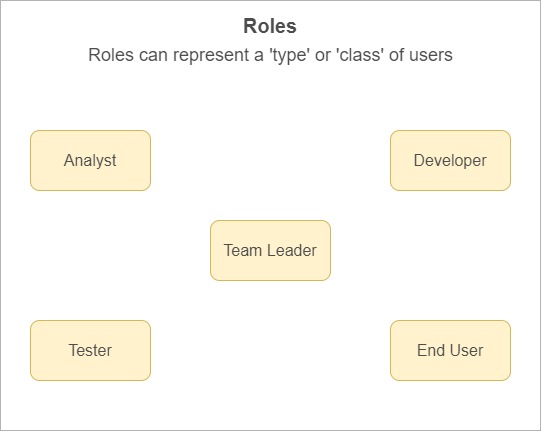Click the 'Team Leader' text label
The image size is (541, 431).
pyautogui.click(x=270, y=251)
